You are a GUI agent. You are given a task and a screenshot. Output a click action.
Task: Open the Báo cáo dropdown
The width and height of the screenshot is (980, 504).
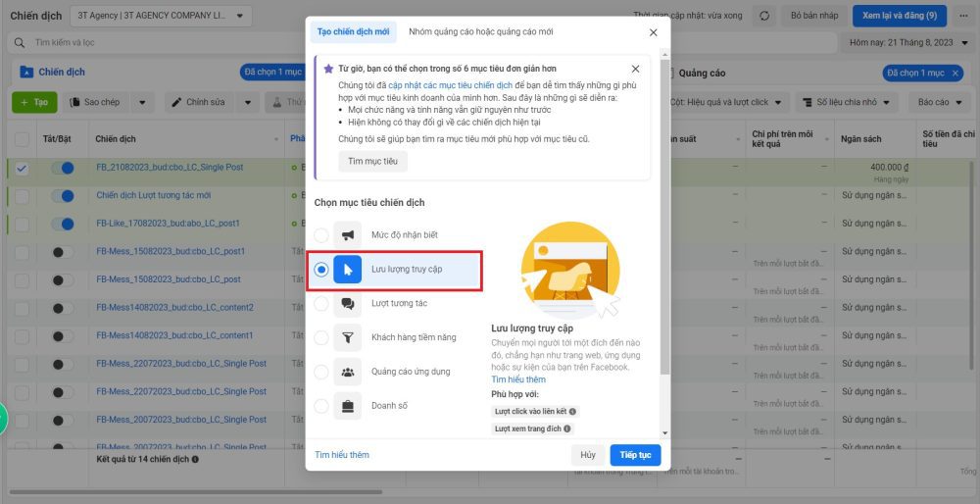pos(940,102)
